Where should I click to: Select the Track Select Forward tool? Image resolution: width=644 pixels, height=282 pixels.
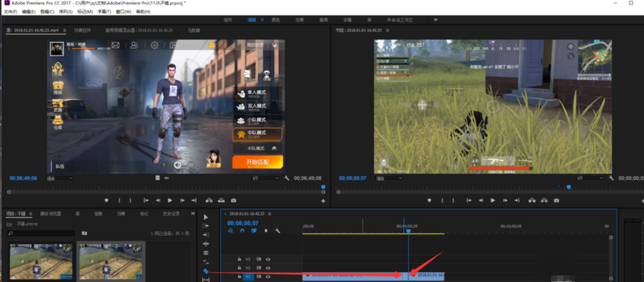[205, 226]
